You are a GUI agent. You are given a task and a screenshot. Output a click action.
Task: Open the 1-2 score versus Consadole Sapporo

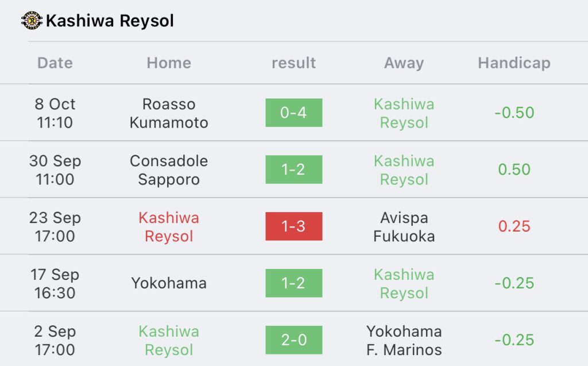(293, 169)
